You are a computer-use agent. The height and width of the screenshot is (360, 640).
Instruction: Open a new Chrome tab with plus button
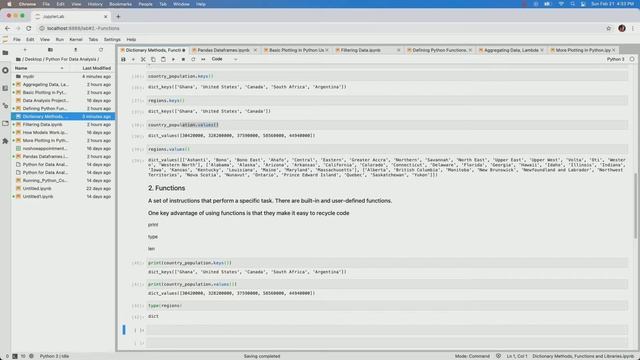click(x=118, y=16)
